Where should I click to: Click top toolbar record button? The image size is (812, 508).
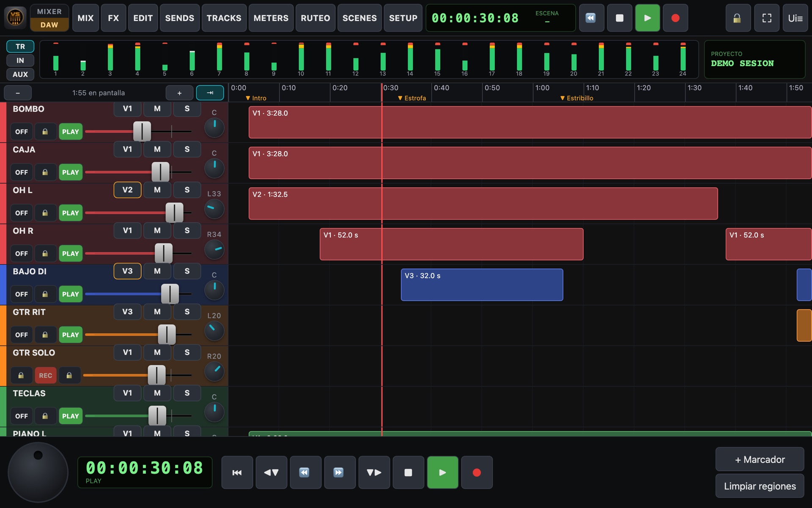[675, 18]
